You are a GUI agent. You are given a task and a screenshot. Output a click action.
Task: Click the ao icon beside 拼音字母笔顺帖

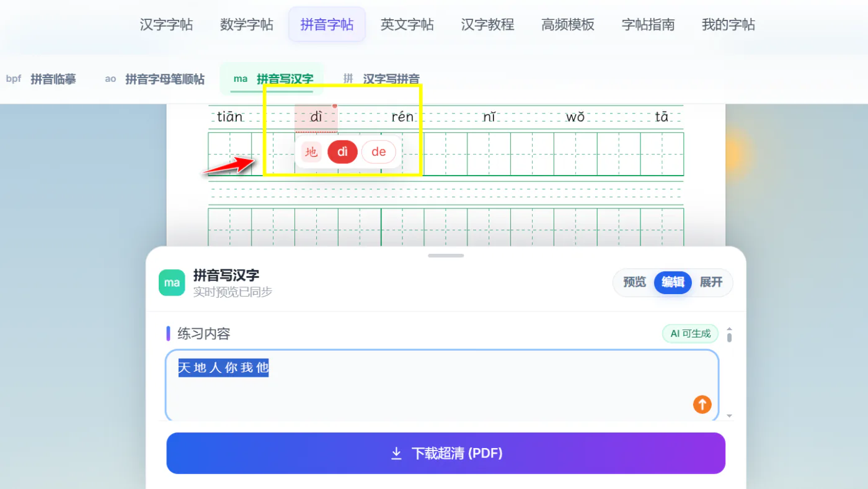(110, 79)
